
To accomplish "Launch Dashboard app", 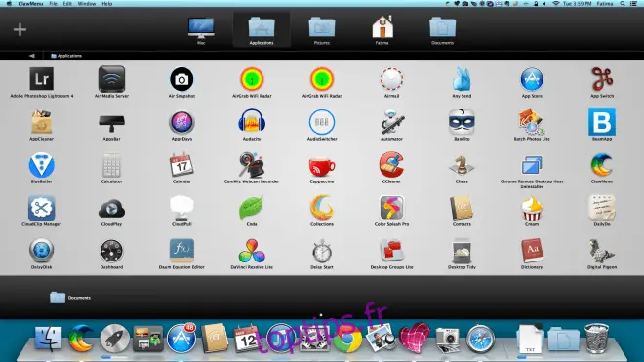I will (x=111, y=251).
